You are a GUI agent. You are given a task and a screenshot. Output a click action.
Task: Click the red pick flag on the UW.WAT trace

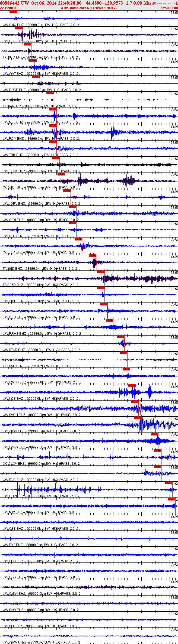pyautogui.click(x=33, y=60)
